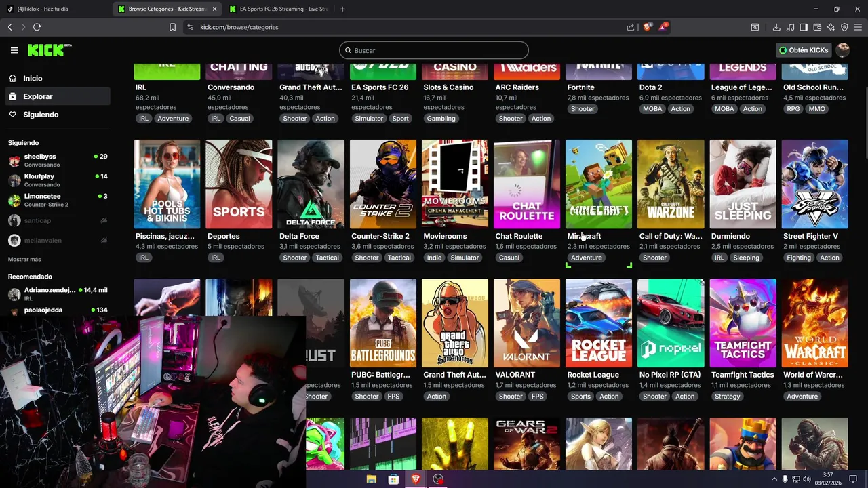Switch to the EA Sports FC 26 Streaming tab

click(278, 9)
